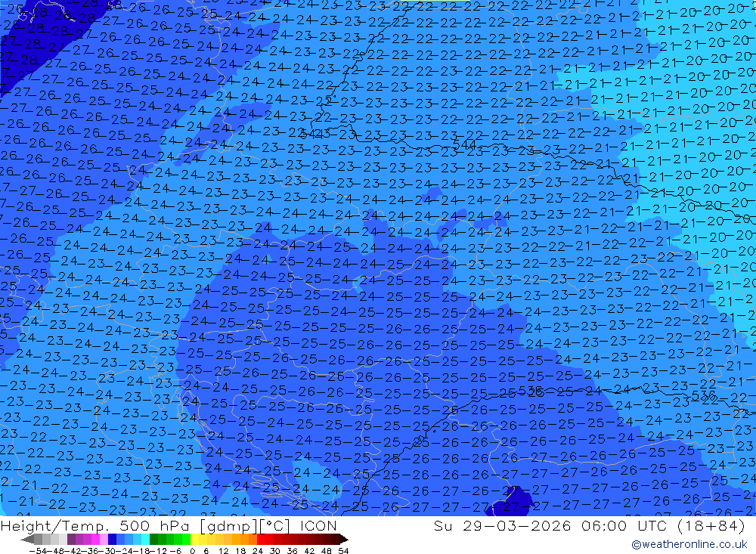This screenshot has height=554, width=756.
Task: Select the cyan swatch above the -18 label
Action: (x=145, y=539)
